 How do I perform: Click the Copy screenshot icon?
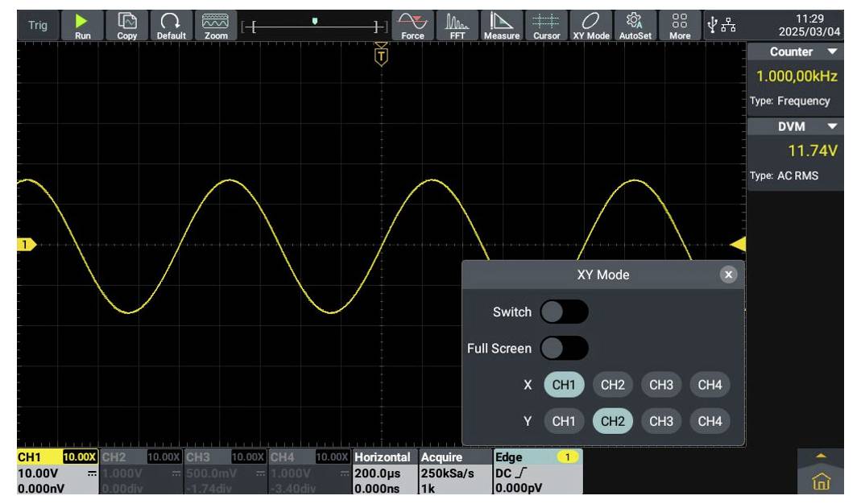click(x=127, y=23)
